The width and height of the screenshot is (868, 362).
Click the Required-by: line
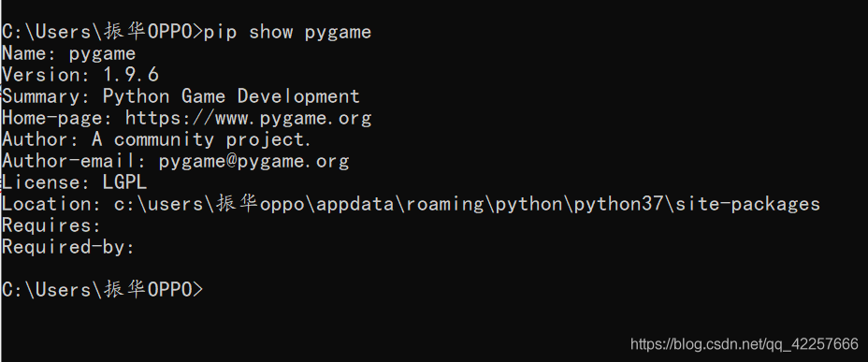pyautogui.click(x=68, y=248)
